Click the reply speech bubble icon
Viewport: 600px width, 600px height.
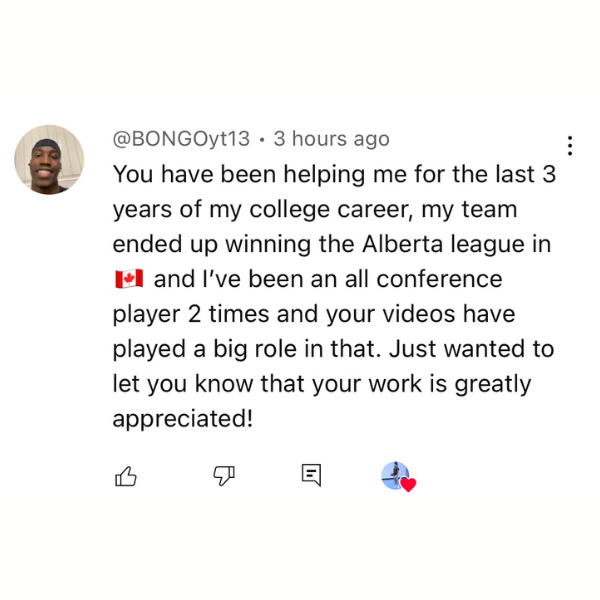(x=311, y=476)
